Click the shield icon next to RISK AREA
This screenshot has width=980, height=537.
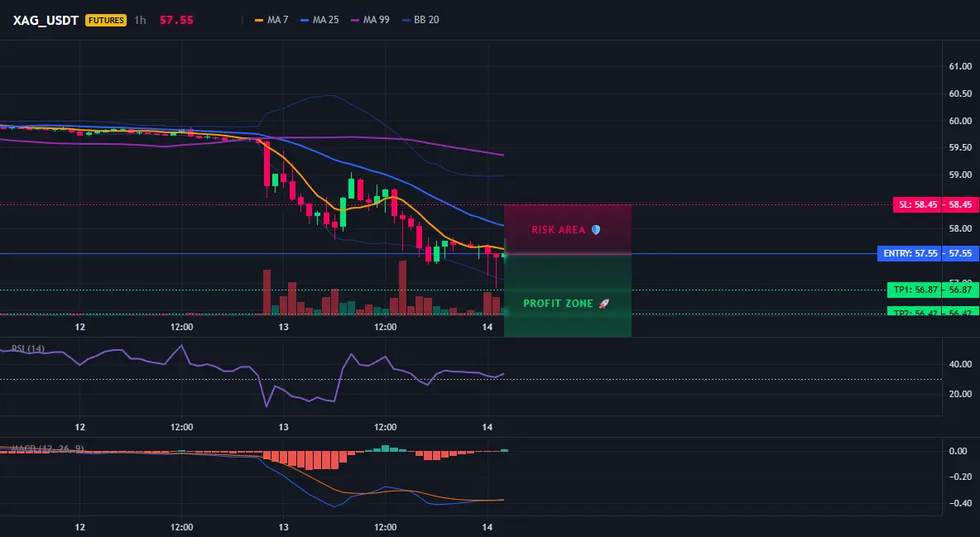tap(596, 230)
